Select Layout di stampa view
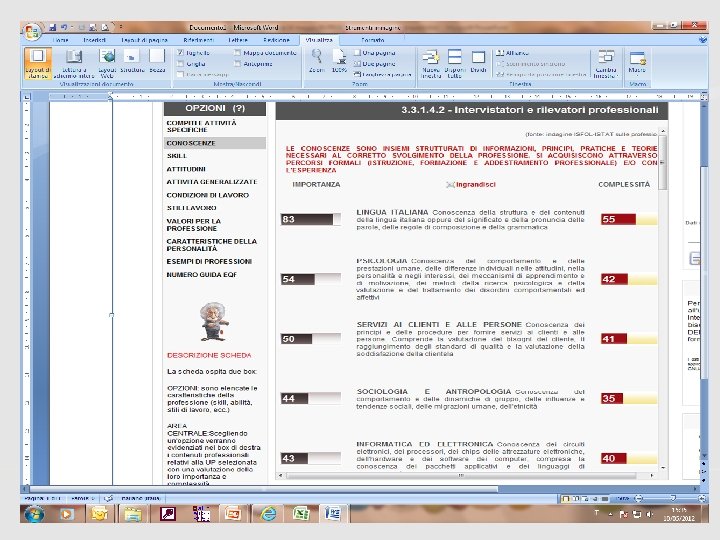The width and height of the screenshot is (720, 540). click(x=38, y=63)
